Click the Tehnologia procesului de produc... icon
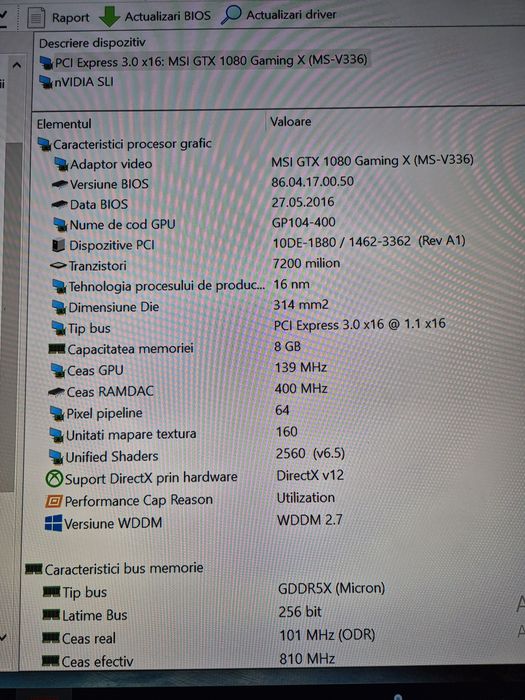 (59, 286)
